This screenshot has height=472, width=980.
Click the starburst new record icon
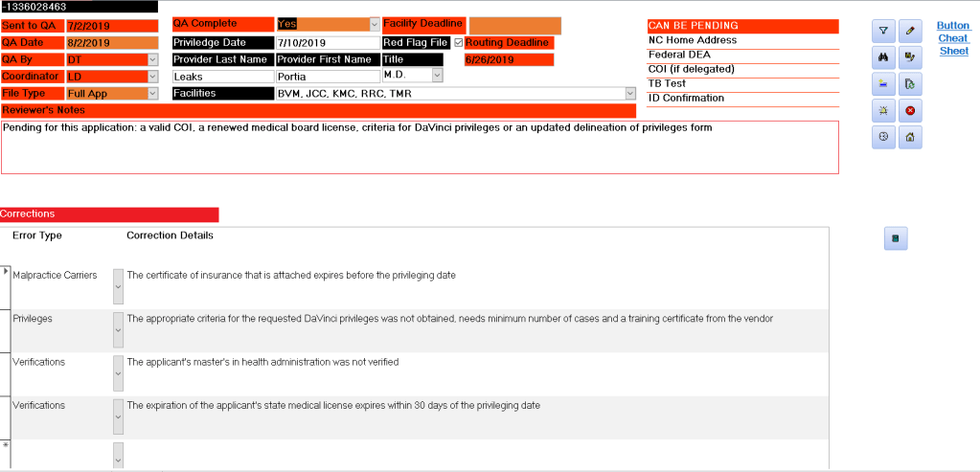[882, 111]
